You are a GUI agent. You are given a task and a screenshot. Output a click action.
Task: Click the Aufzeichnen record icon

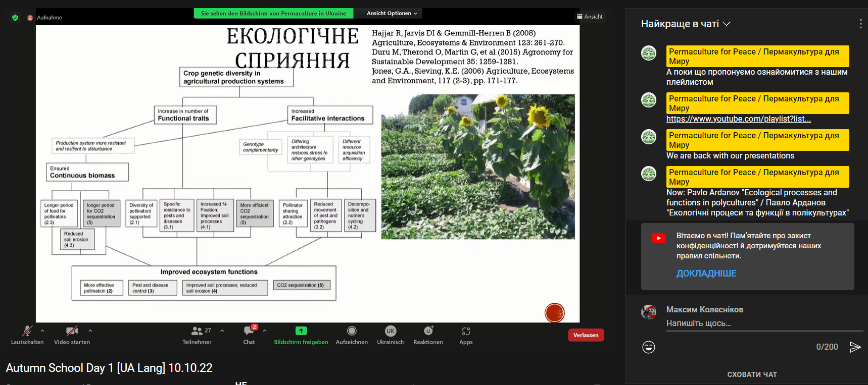click(x=352, y=331)
